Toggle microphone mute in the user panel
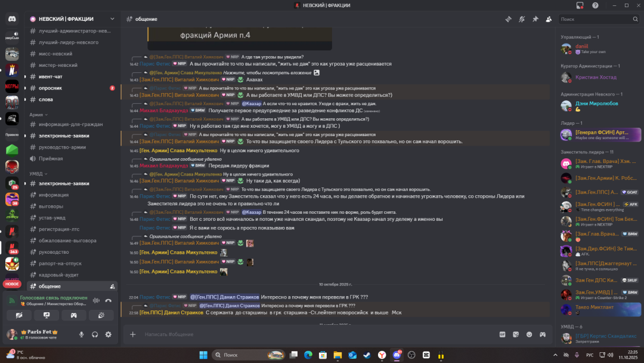Image resolution: width=644 pixels, height=363 pixels. click(82, 334)
